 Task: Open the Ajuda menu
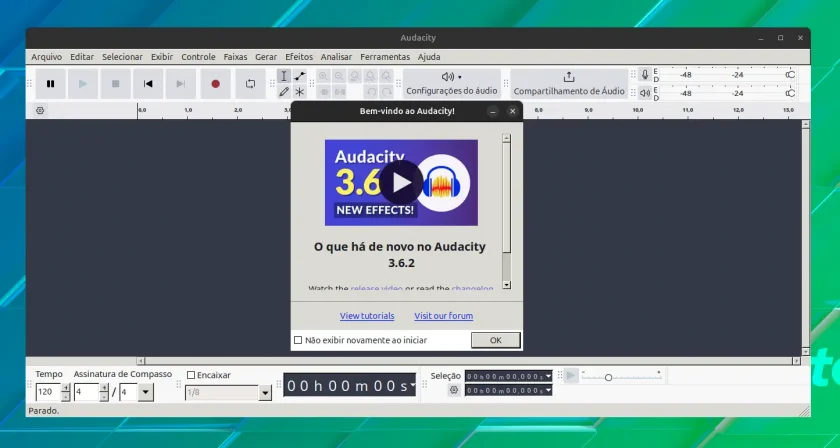pyautogui.click(x=429, y=57)
